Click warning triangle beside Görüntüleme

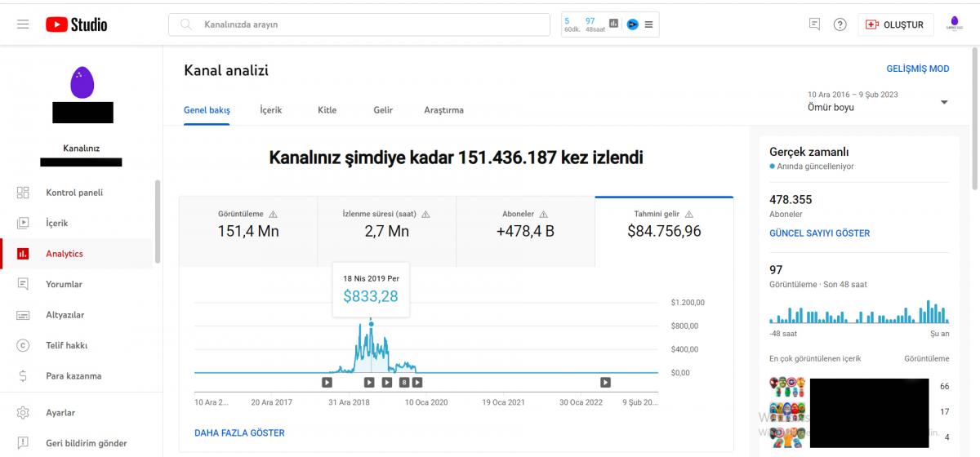pyautogui.click(x=273, y=214)
